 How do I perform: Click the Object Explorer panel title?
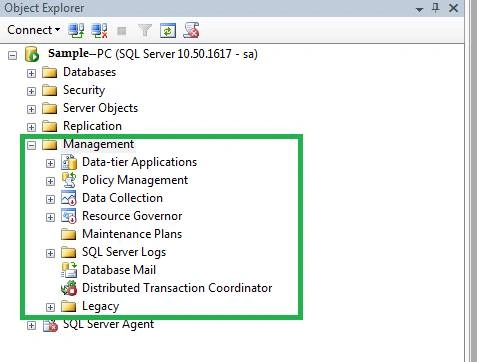tap(44, 8)
